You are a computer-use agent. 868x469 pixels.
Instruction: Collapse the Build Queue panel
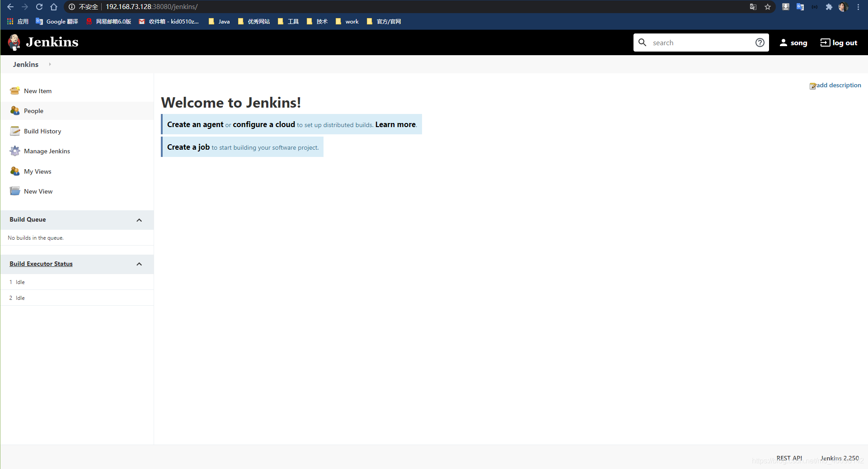coord(139,220)
